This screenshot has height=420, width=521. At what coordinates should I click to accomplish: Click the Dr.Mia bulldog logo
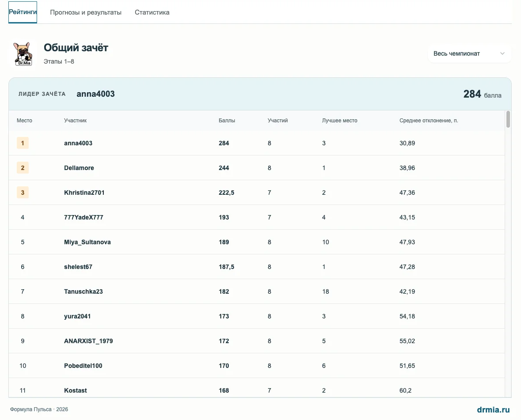pos(23,54)
